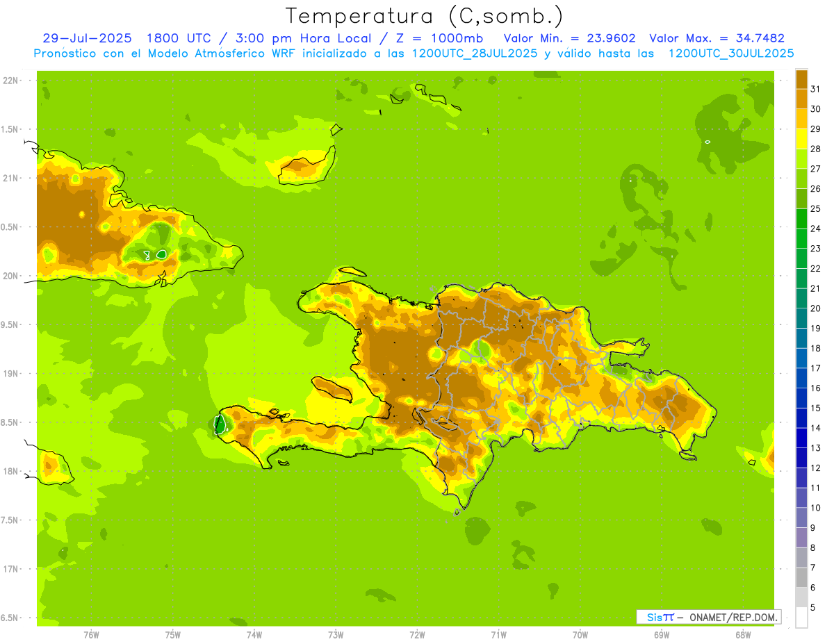
Task: Click the '20N' latitude axis label
Action: click(10, 276)
